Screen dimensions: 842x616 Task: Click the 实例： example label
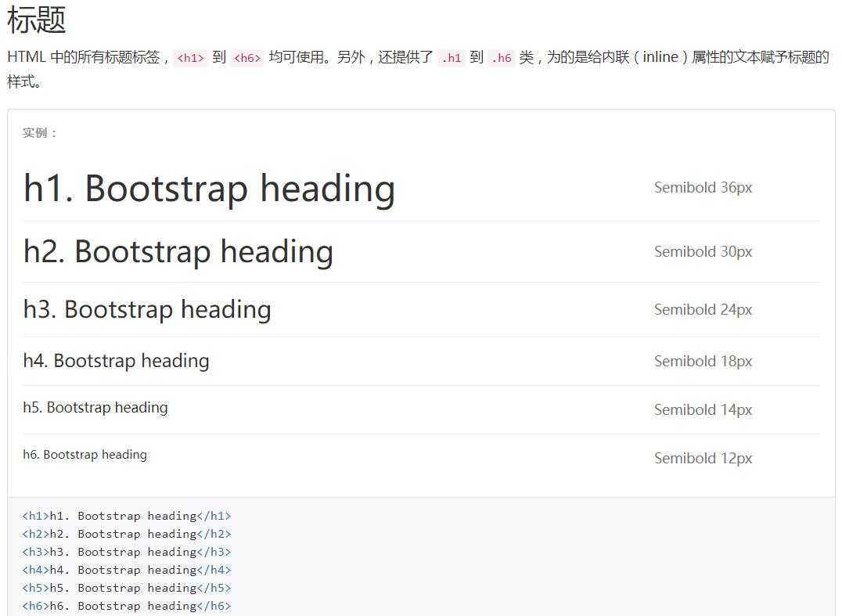click(40, 132)
